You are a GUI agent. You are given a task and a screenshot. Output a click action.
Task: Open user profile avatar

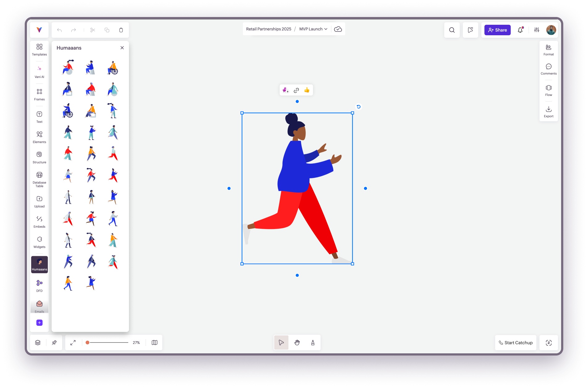click(551, 30)
